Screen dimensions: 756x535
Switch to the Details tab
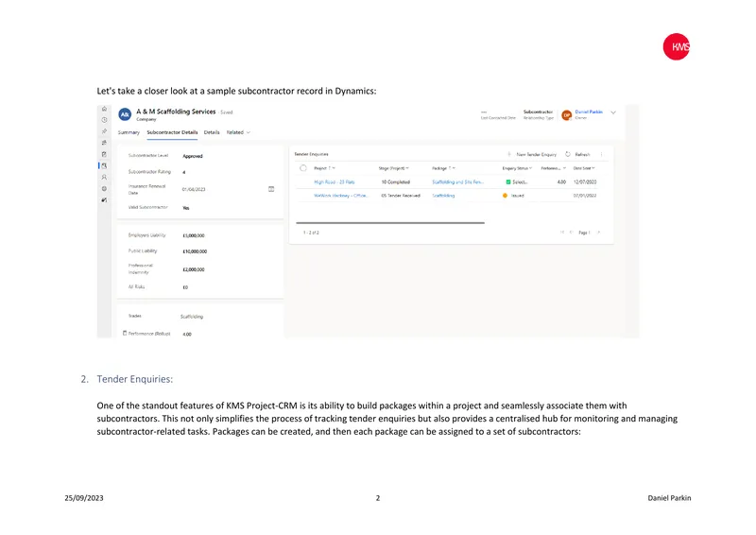pos(212,132)
